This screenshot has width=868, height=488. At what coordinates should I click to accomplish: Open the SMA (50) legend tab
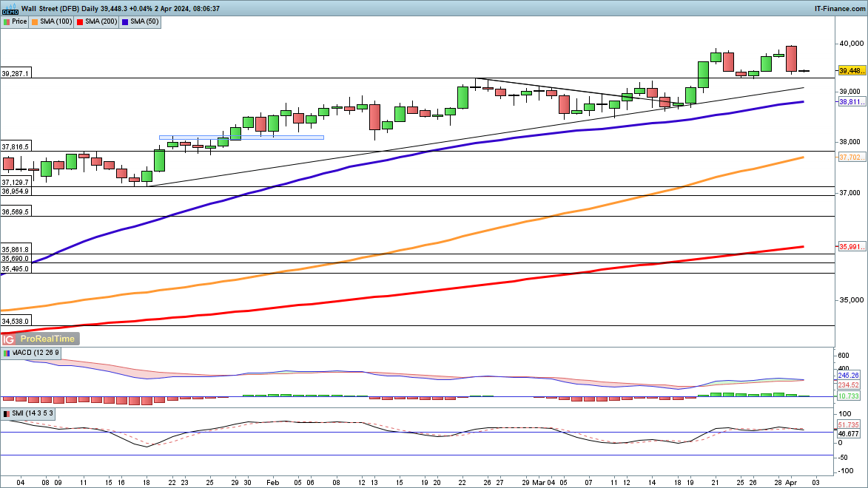tap(141, 21)
